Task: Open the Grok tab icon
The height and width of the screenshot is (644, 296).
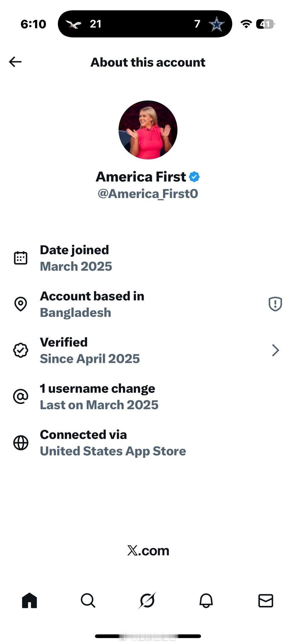Action: coord(147,601)
